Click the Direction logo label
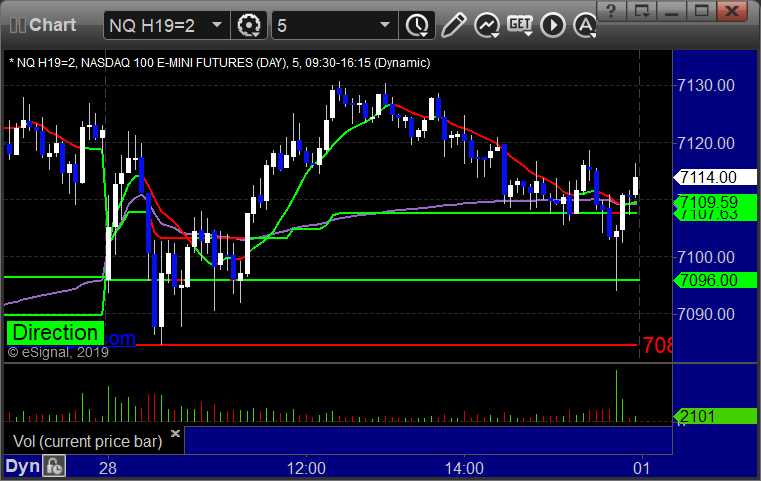The image size is (761, 481). click(x=55, y=333)
